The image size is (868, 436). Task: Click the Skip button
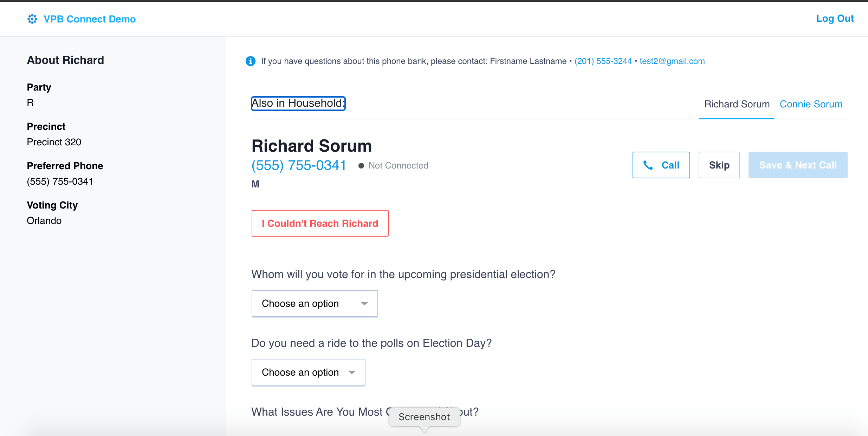click(x=719, y=165)
